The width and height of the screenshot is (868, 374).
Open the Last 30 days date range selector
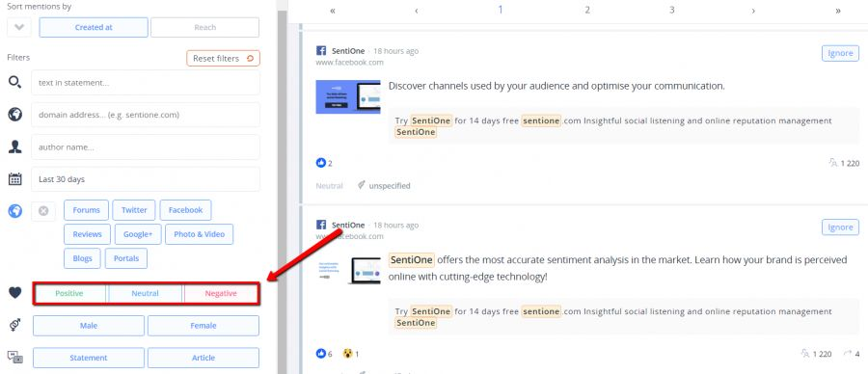(146, 179)
